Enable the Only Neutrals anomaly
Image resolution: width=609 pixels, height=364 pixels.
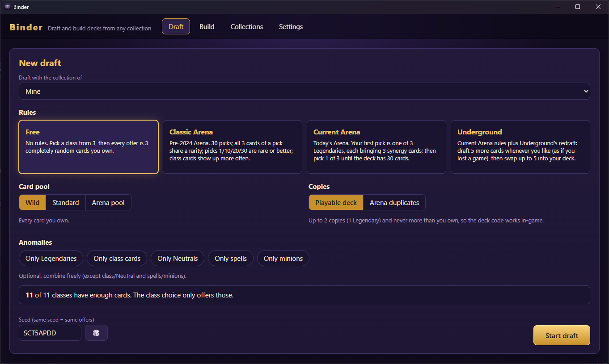178,258
